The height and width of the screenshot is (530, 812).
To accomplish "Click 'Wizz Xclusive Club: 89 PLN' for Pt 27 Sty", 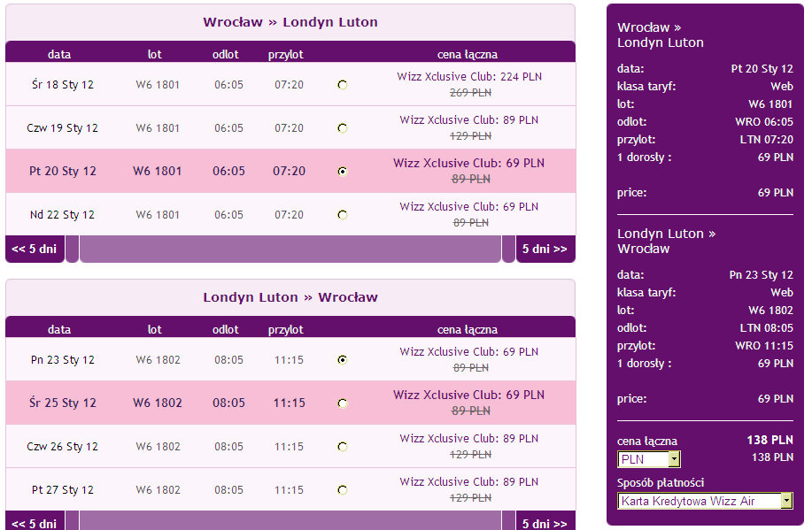I will pos(469,482).
